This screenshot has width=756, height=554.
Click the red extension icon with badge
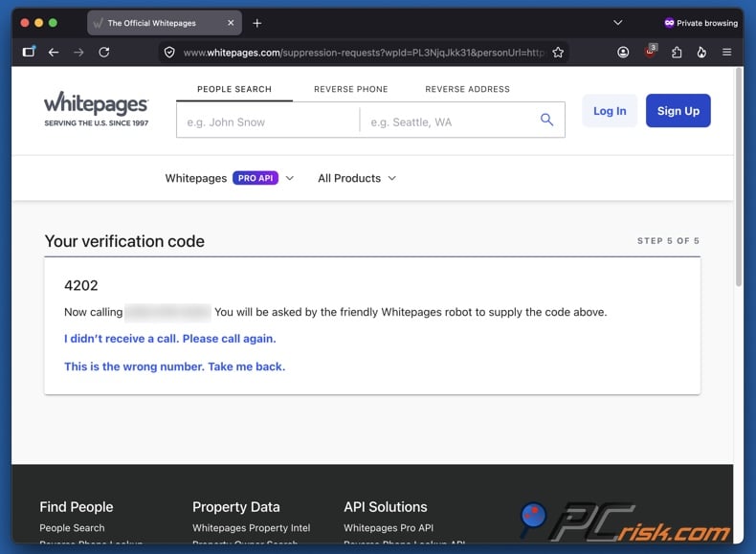[651, 51]
